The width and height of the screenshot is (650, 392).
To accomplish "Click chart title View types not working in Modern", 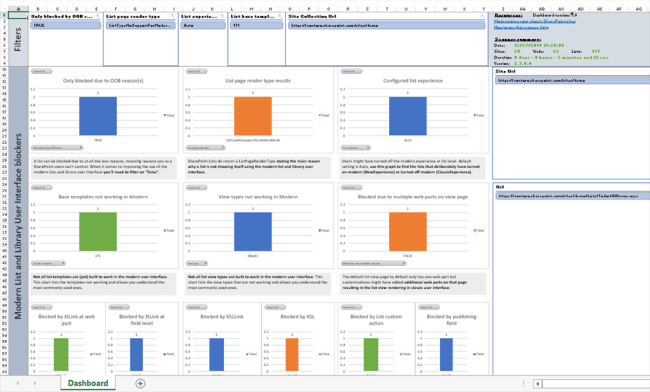I will 258,197.
